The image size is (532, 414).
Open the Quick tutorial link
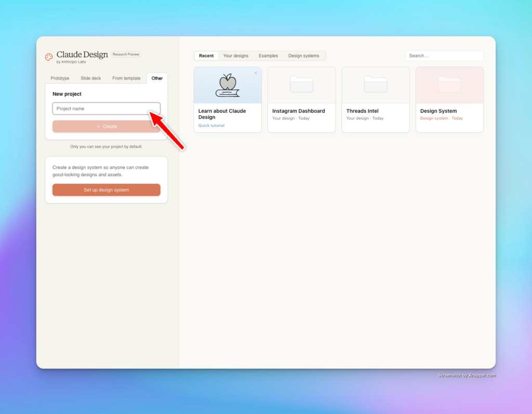click(x=211, y=126)
